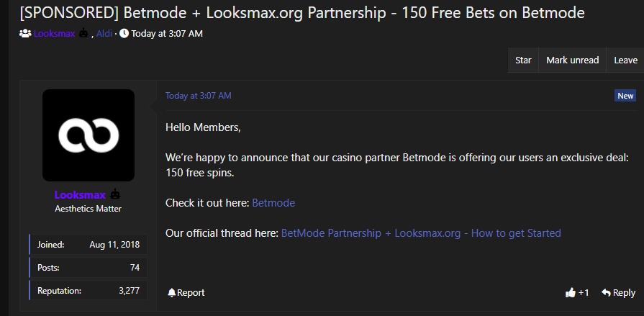Click the Looksmax infinity logo avatar
Screen dimensions: 644x316
(89, 135)
